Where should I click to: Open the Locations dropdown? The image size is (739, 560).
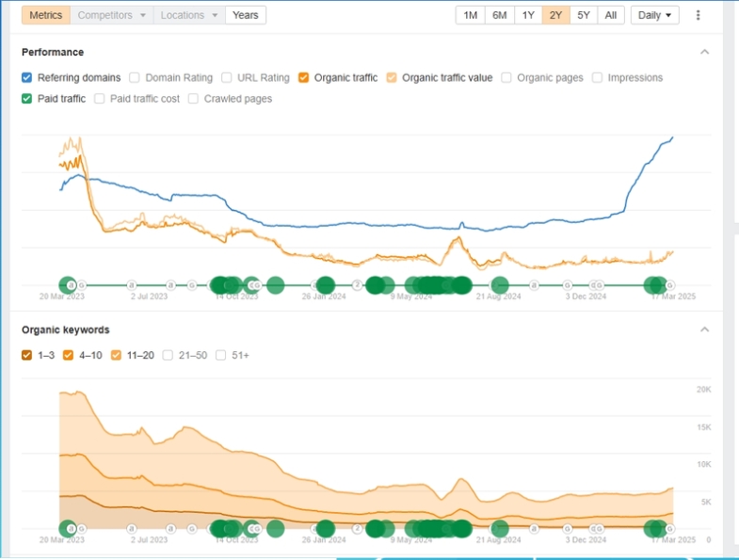pos(189,15)
